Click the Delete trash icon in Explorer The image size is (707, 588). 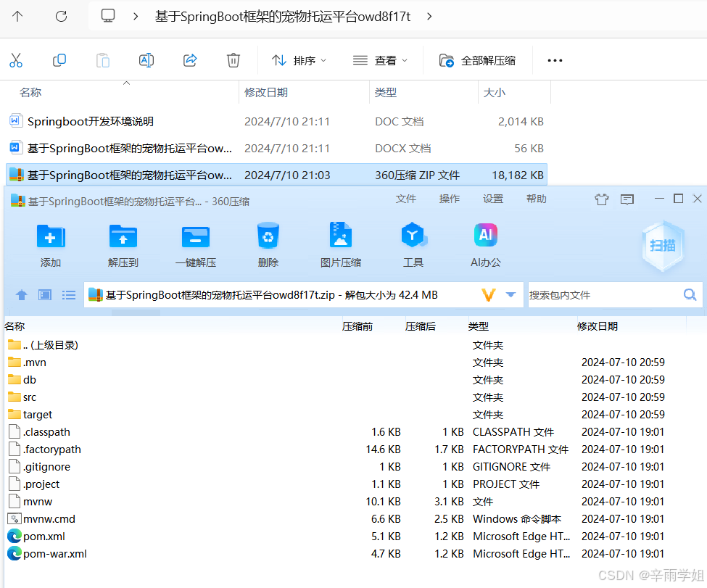coord(233,60)
